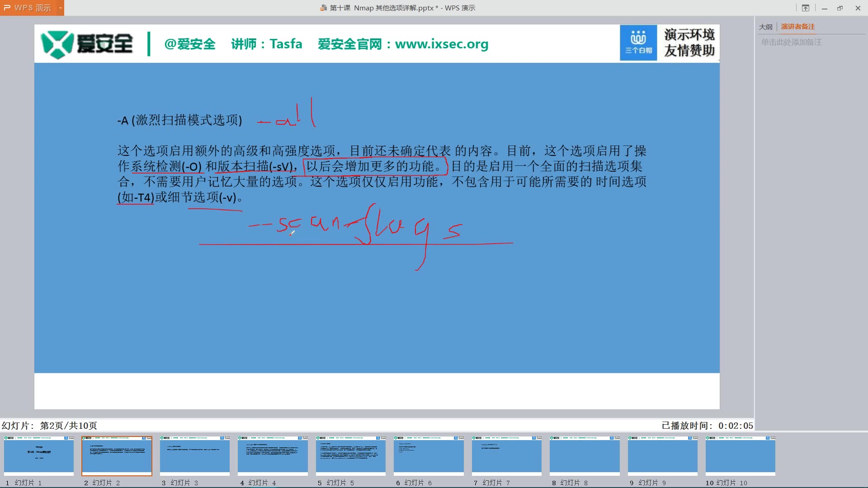Click the restore window icon in title bar
Viewport: 868px width, 488px height.
[840, 8]
